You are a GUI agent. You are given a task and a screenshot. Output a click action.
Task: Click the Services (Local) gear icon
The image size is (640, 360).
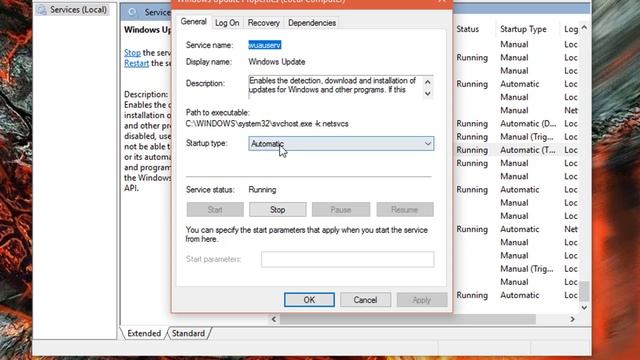click(42, 10)
